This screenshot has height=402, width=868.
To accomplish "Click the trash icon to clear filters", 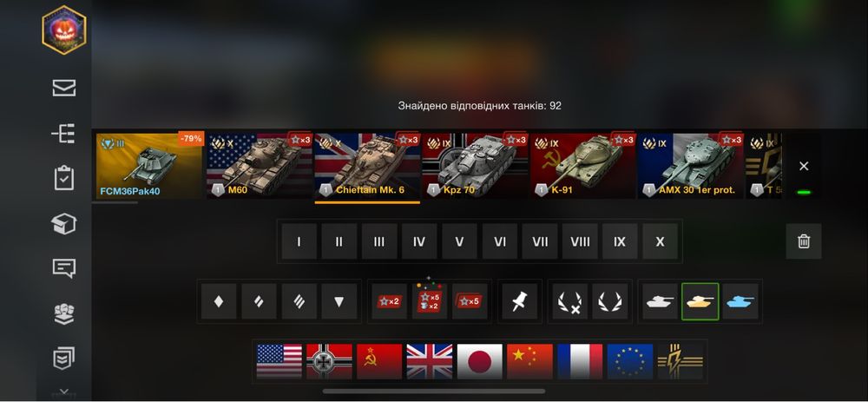I will pyautogui.click(x=804, y=241).
